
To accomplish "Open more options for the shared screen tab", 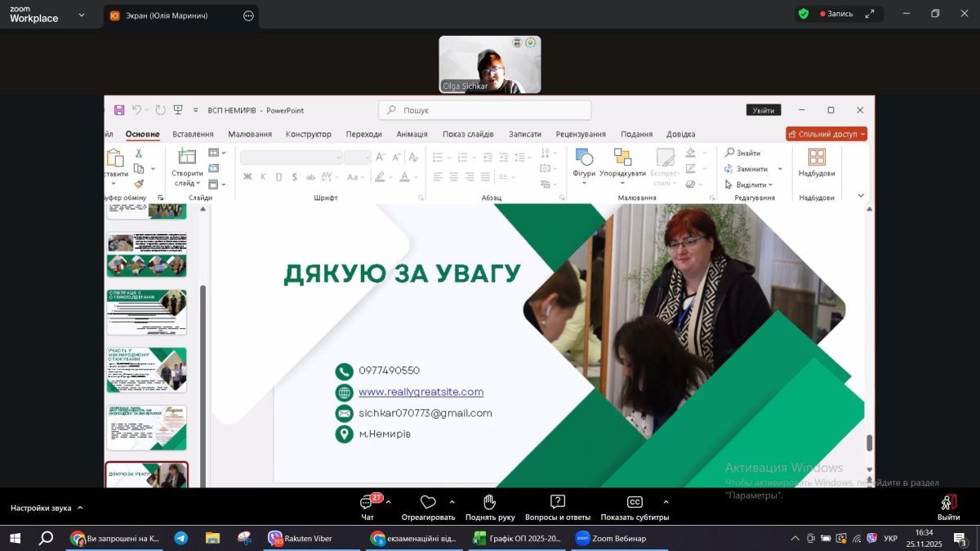I will tap(248, 16).
